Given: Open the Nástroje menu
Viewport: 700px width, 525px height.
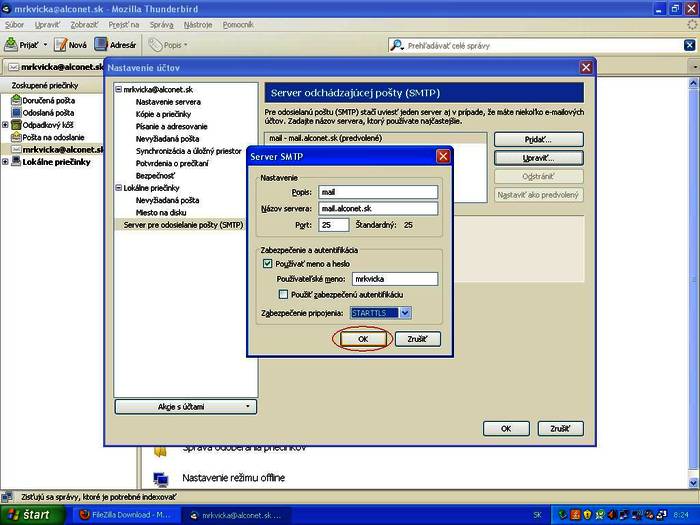Looking at the screenshot, I should coord(198,25).
